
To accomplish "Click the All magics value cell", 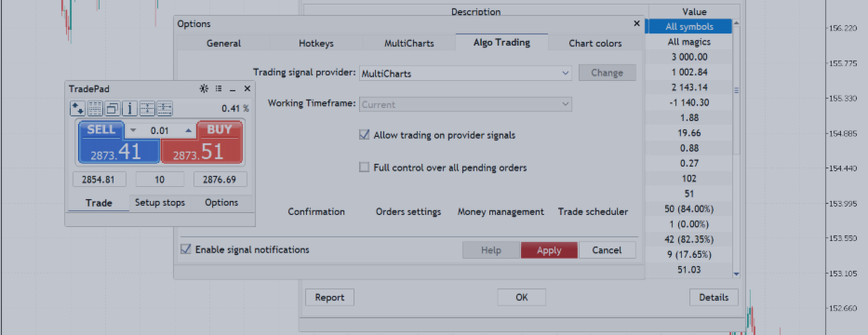I will tap(689, 42).
